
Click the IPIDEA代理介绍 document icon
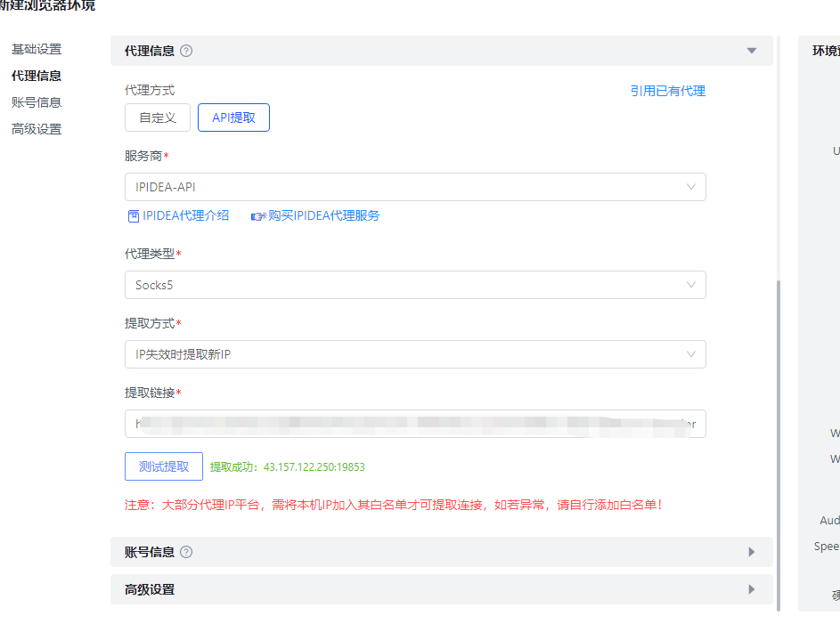pyautogui.click(x=134, y=216)
